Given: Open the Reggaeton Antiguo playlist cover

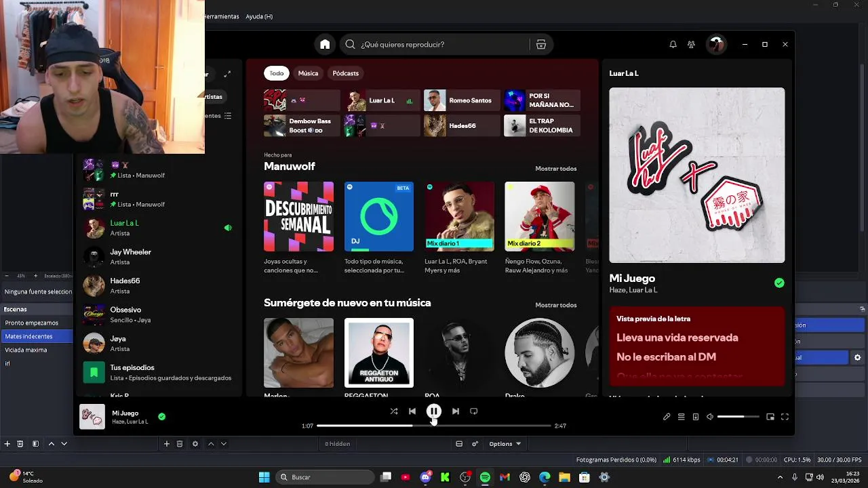Looking at the screenshot, I should click(379, 352).
